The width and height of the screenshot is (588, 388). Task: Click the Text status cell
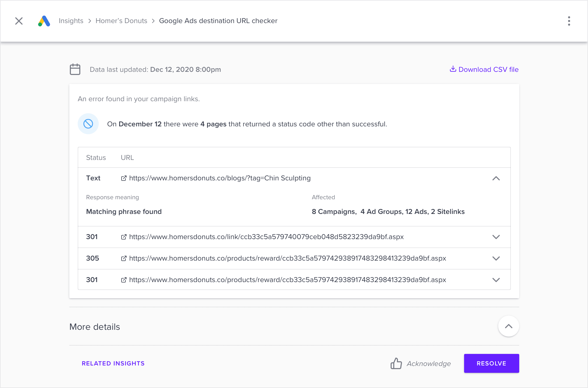[93, 178]
